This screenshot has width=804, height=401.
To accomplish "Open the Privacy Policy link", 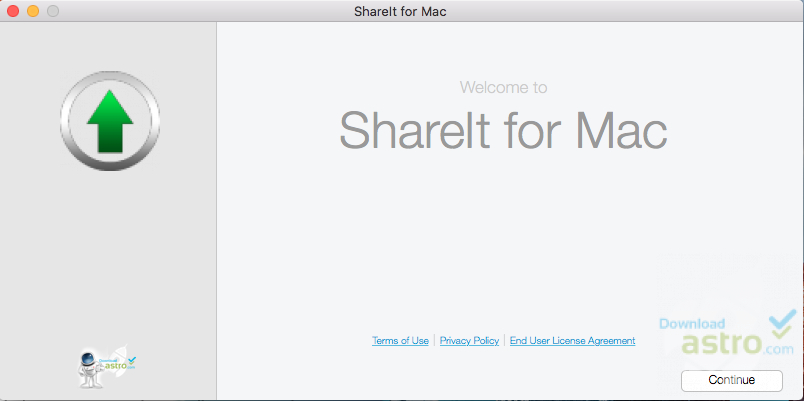I will pos(469,340).
